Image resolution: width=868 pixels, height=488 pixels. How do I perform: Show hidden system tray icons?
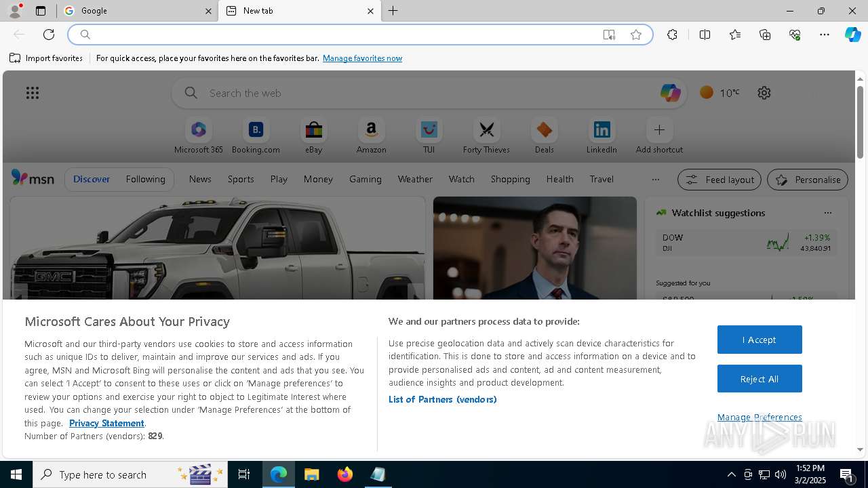[x=731, y=474]
